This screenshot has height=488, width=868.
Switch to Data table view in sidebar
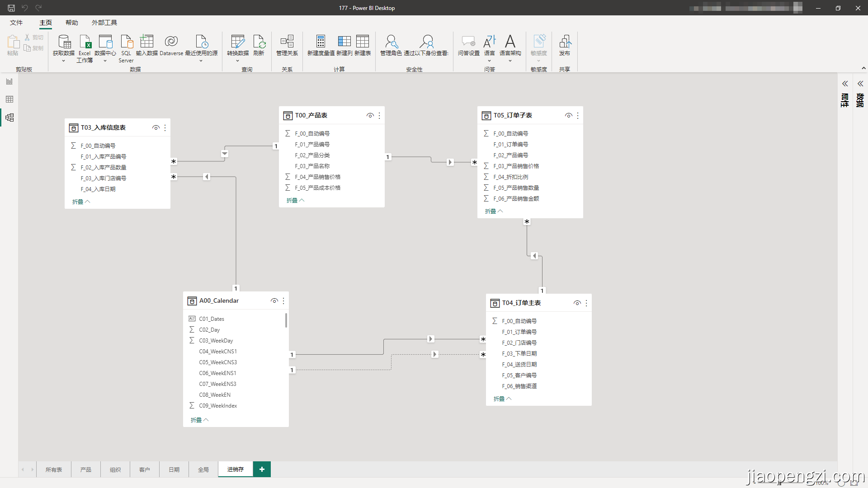pos(9,99)
